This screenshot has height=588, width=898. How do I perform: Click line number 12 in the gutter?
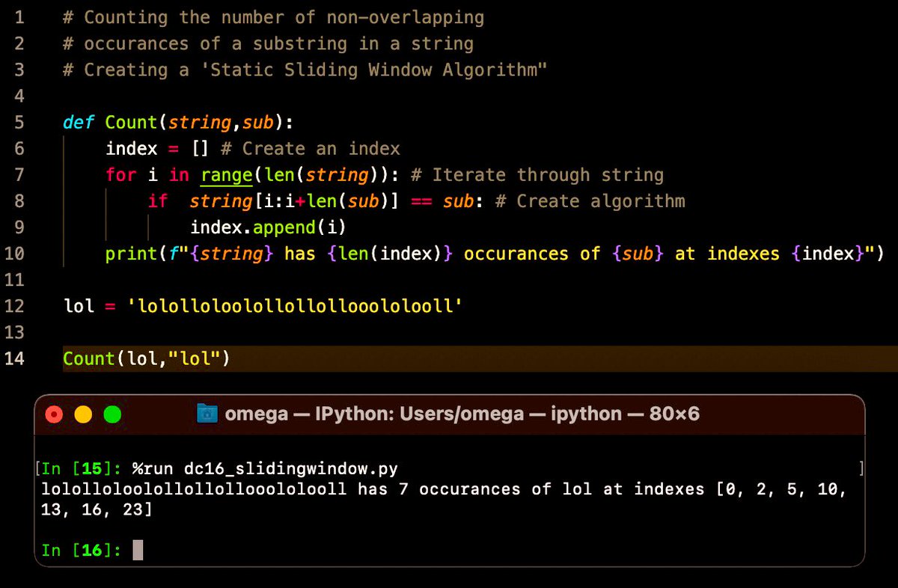click(x=15, y=306)
